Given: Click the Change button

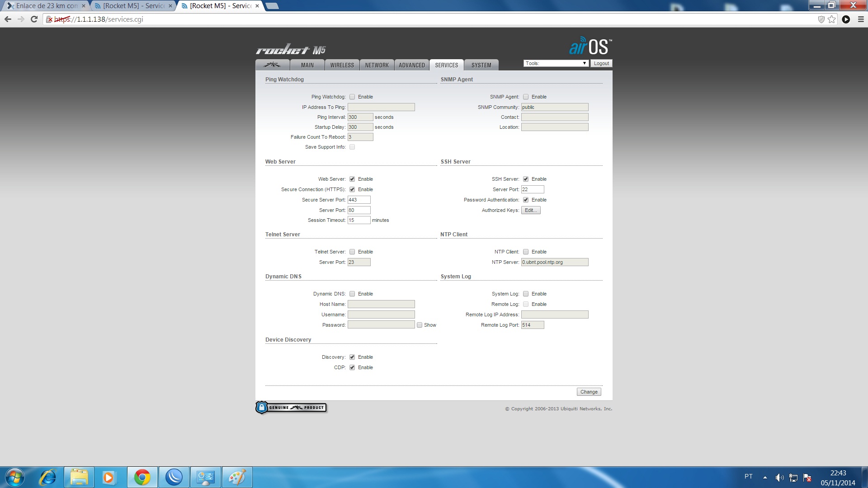Looking at the screenshot, I should (589, 392).
